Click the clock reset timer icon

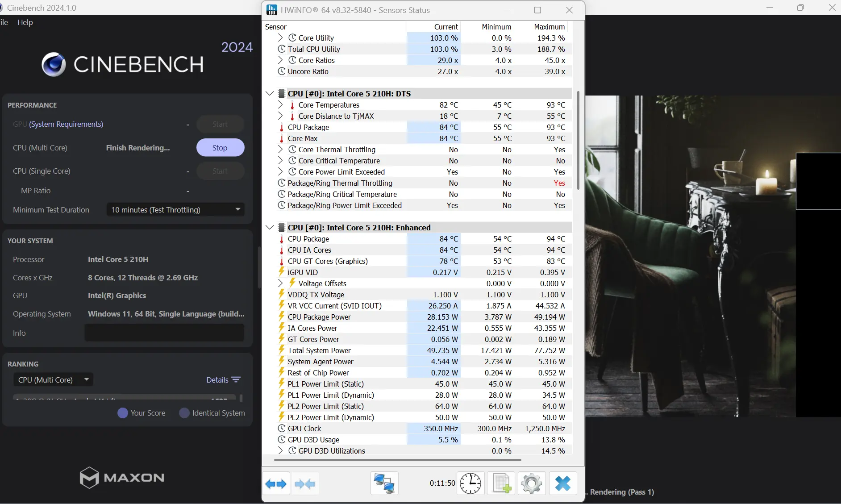pyautogui.click(x=470, y=483)
